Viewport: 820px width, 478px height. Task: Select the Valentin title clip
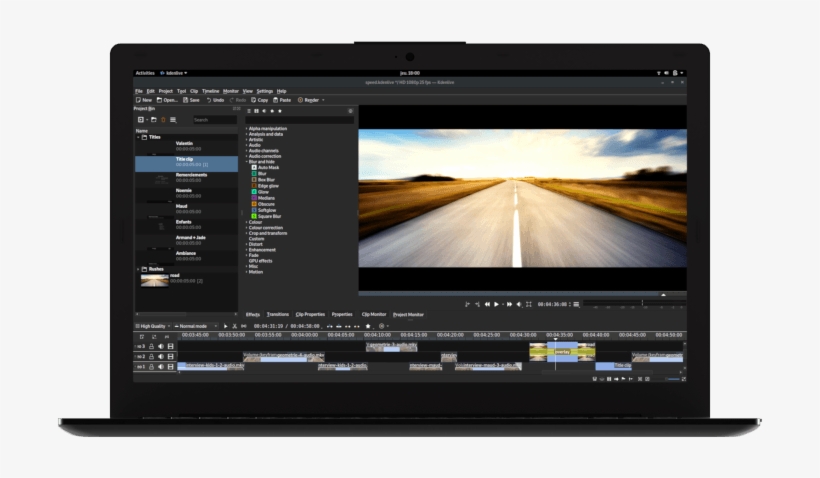click(x=186, y=146)
